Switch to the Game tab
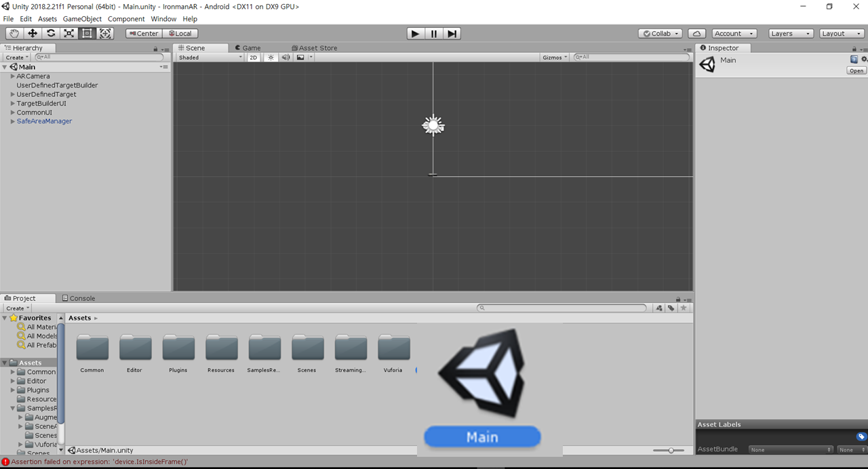 (x=248, y=48)
